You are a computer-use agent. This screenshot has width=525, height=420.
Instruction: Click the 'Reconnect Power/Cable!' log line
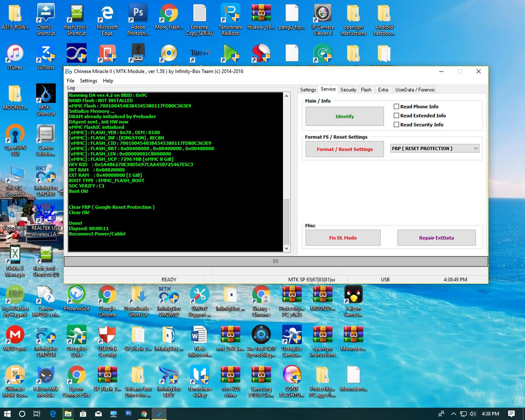97,234
